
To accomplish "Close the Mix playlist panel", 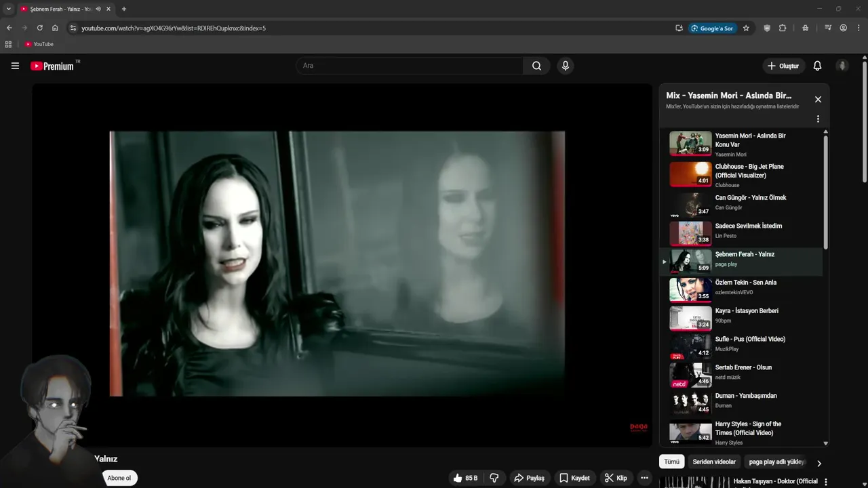I will click(818, 99).
